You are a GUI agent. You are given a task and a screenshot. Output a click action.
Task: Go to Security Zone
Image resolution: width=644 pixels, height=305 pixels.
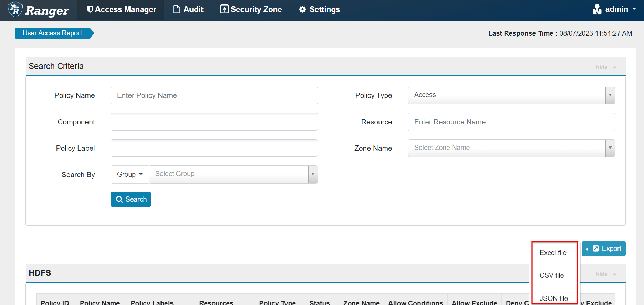tap(251, 10)
